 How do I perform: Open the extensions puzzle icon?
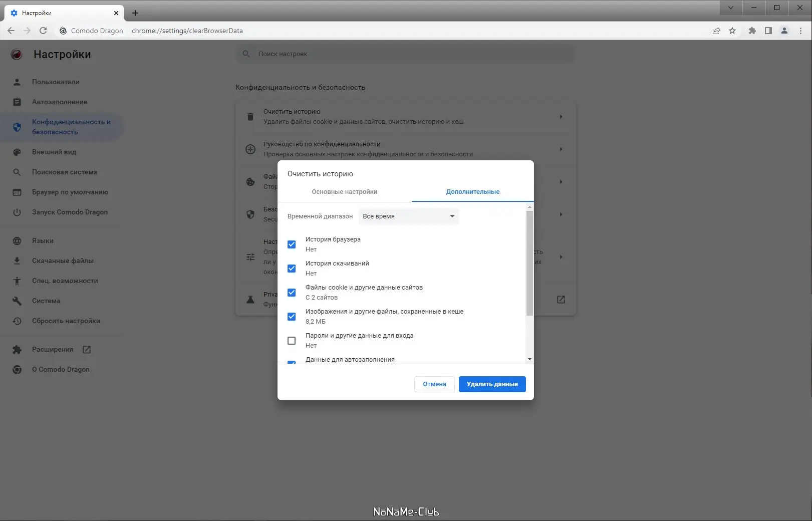point(752,31)
